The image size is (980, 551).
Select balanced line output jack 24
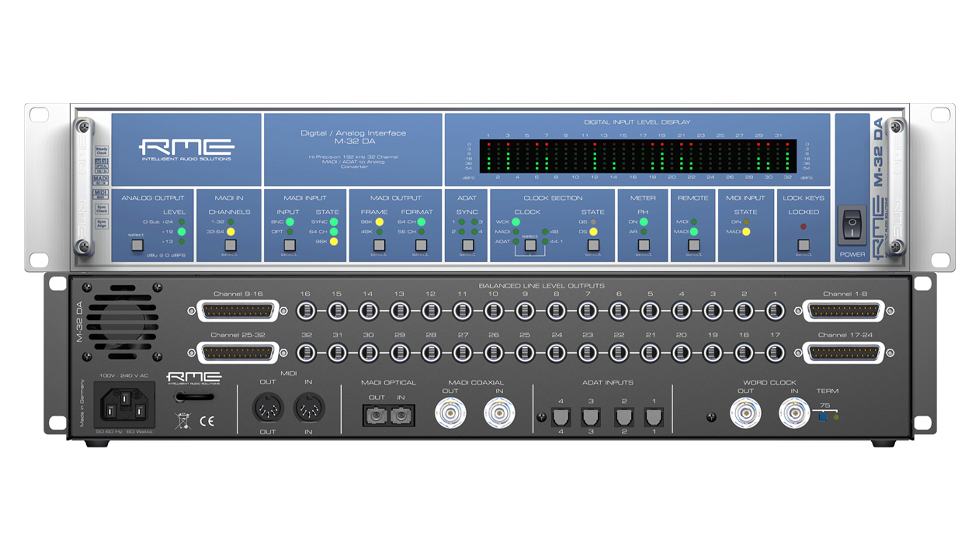(x=556, y=353)
